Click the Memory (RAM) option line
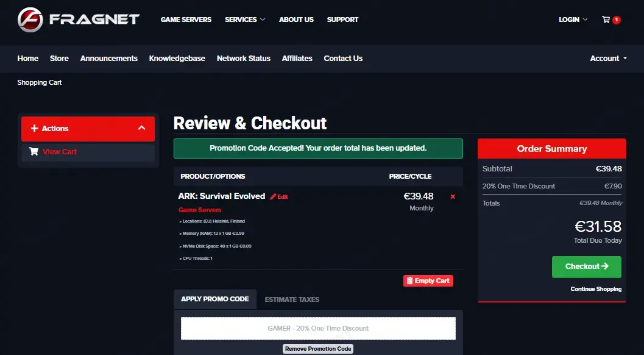This screenshot has width=644, height=355. pyautogui.click(x=212, y=233)
